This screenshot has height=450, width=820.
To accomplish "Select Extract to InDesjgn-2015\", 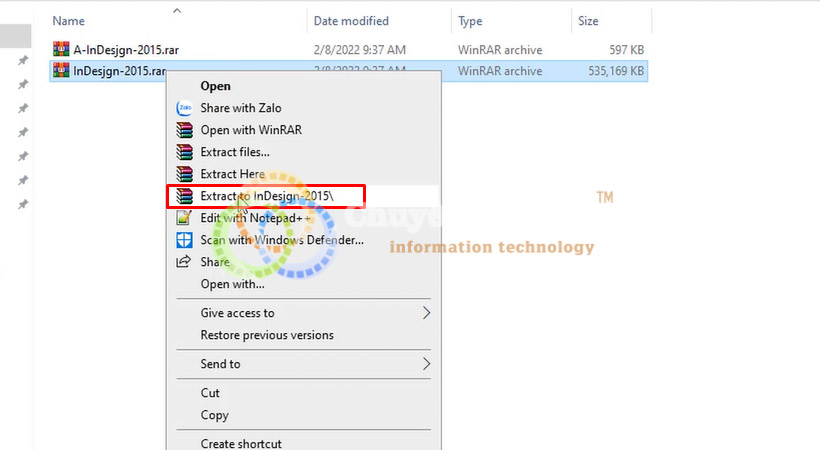I will pyautogui.click(x=267, y=196).
